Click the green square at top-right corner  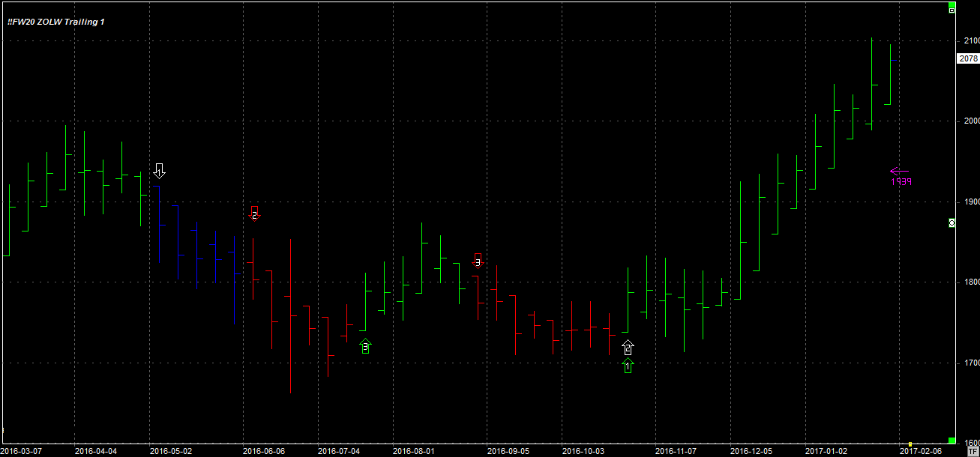pyautogui.click(x=952, y=4)
